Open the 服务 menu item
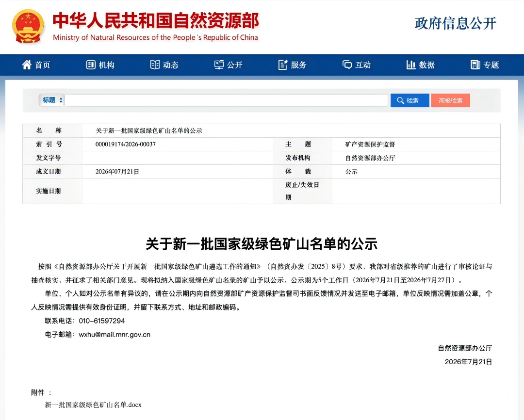Viewport: 524px width, 420px height. [293, 65]
